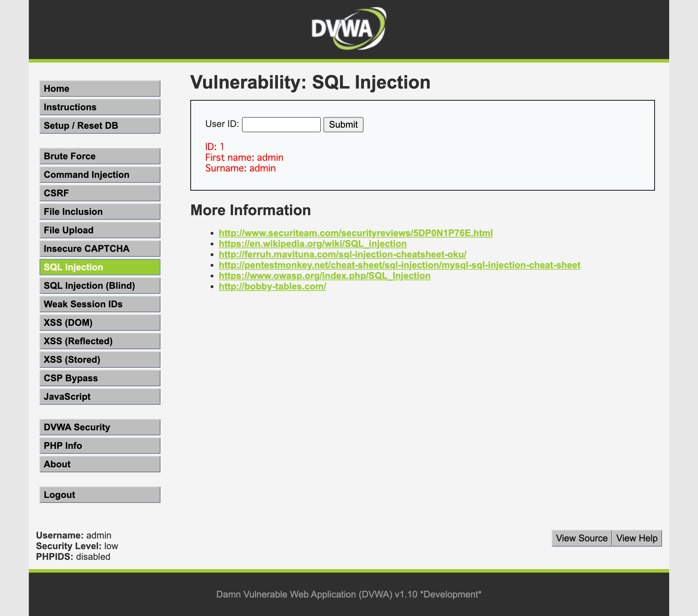Open the securiteam.com security reviews link
The width and height of the screenshot is (698, 616).
click(x=356, y=233)
